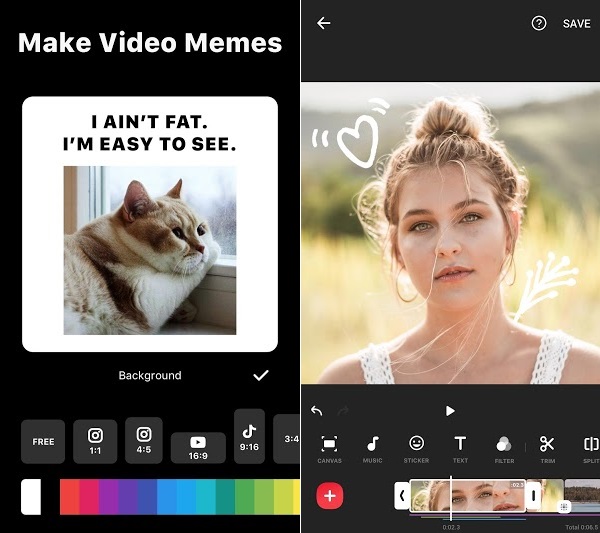Pick the teal background color

click(x=225, y=497)
